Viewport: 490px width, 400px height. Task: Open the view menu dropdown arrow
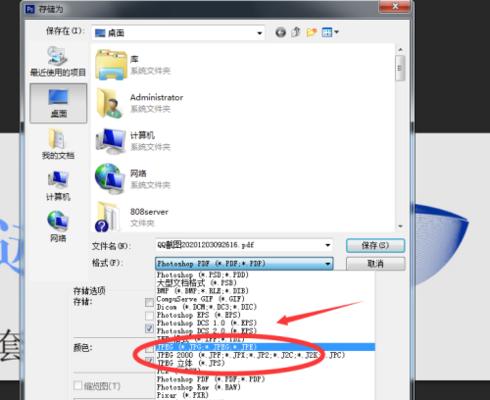pyautogui.click(x=336, y=32)
